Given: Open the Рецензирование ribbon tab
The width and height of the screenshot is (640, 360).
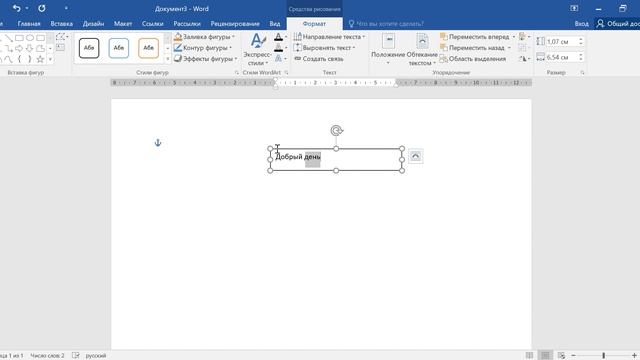Looking at the screenshot, I should [235, 24].
